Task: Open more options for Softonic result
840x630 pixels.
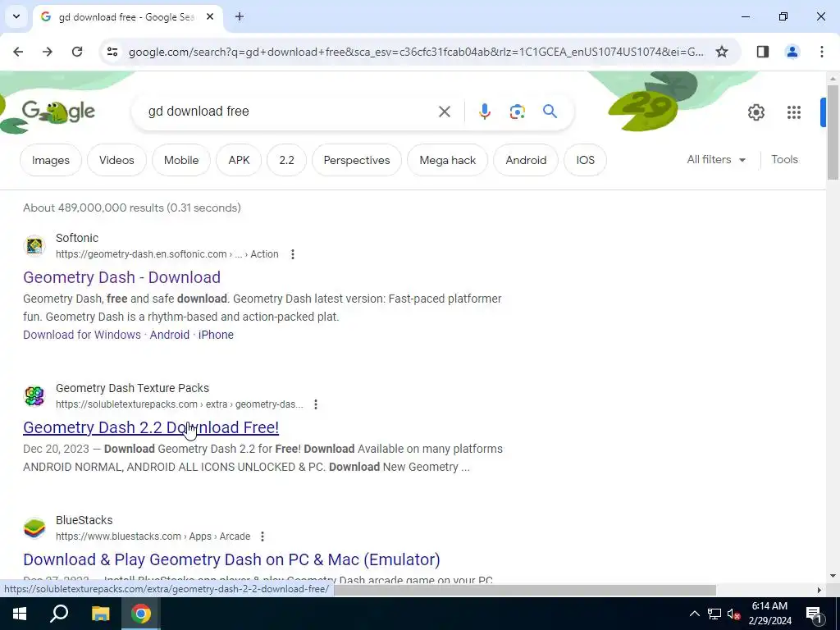Action: click(x=293, y=254)
